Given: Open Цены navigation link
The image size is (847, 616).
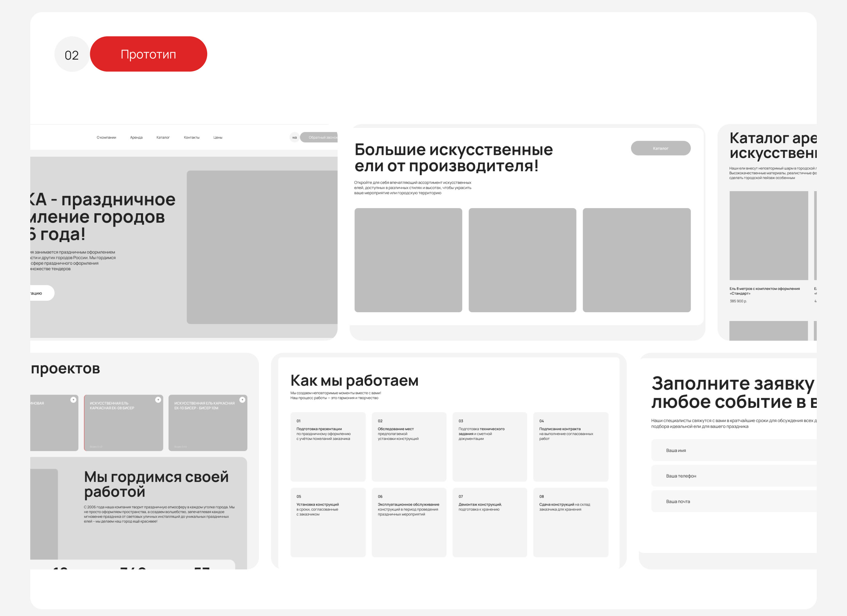Looking at the screenshot, I should (x=218, y=137).
